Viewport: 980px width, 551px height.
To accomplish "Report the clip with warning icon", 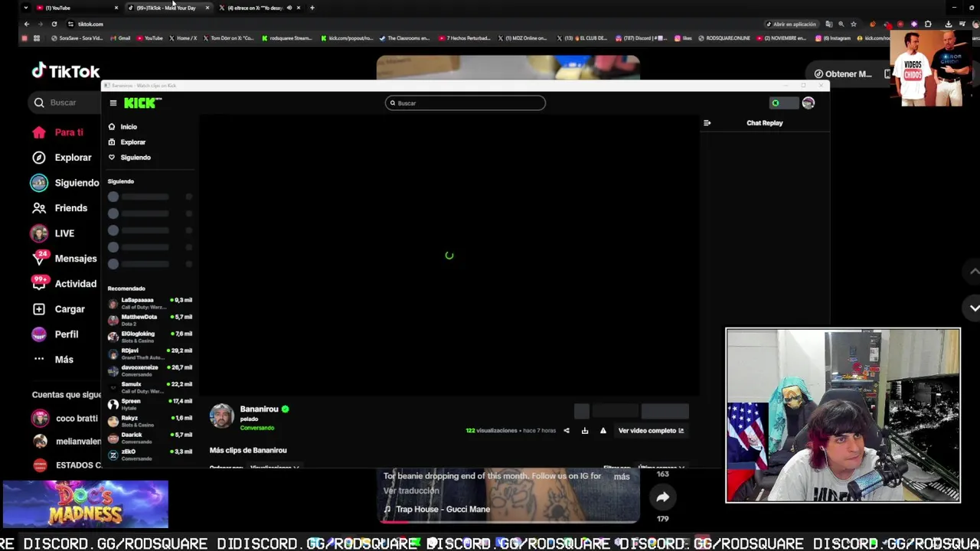I will click(x=603, y=431).
